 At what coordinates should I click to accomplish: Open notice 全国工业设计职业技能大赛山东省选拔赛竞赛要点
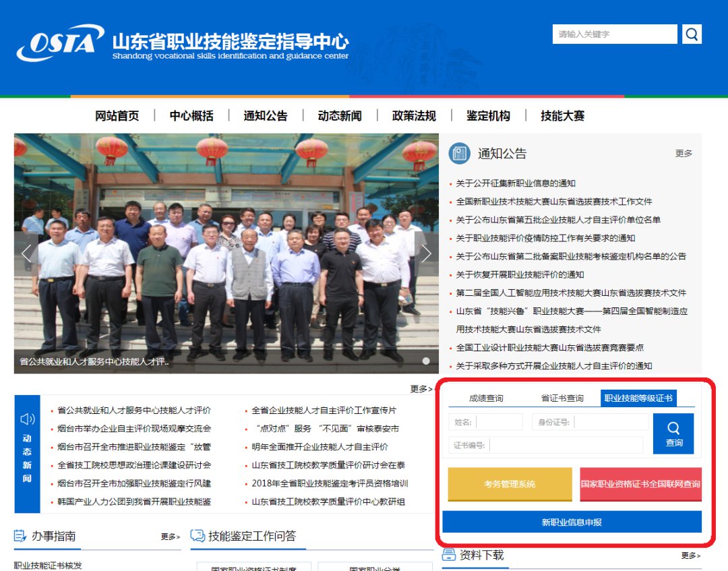[x=550, y=348]
